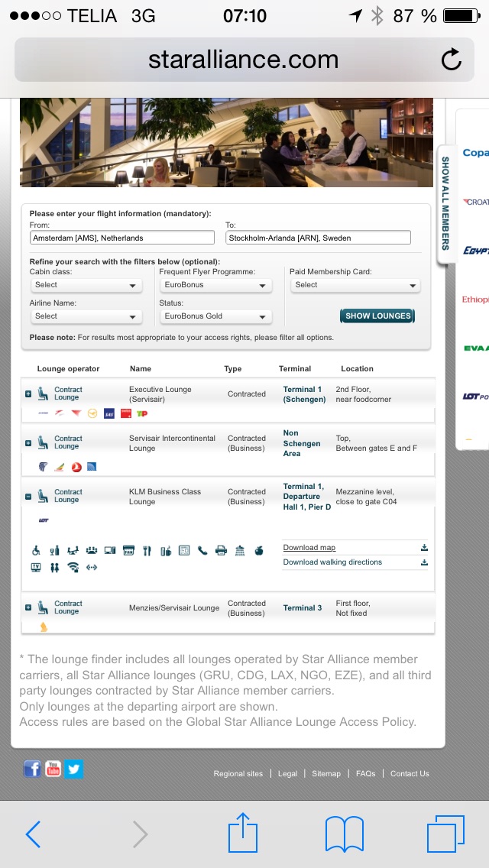Open the Cabin class dropdown

[86, 285]
